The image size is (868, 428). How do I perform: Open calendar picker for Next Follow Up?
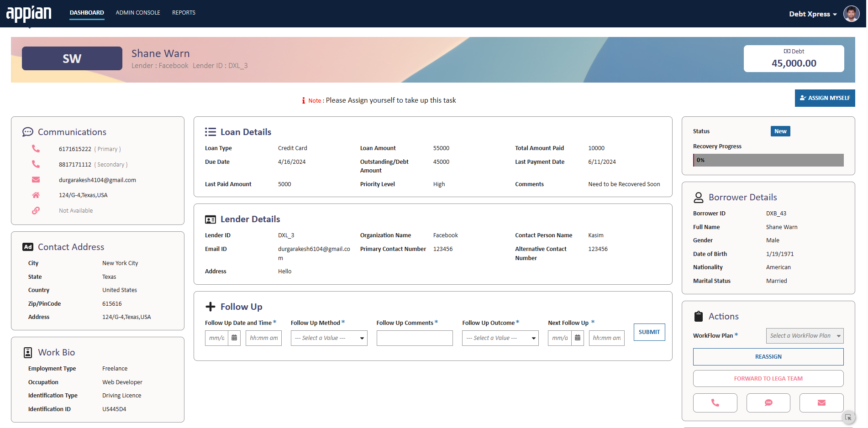578,338
